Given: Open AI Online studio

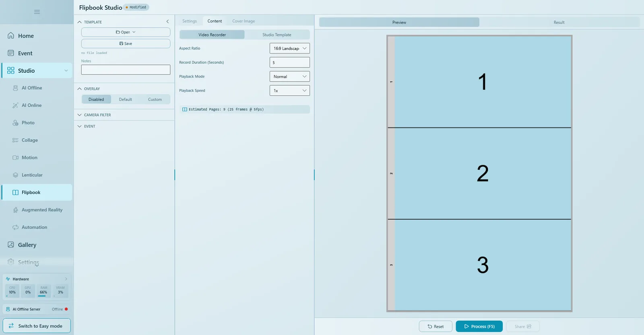Looking at the screenshot, I should coord(37,105).
